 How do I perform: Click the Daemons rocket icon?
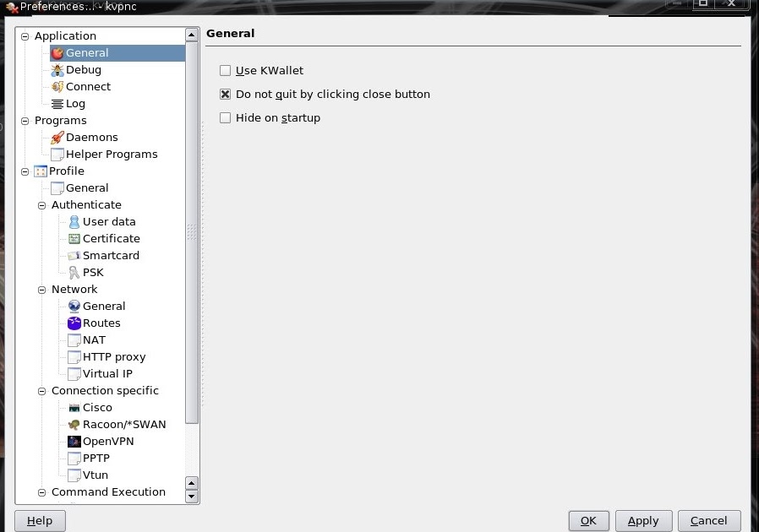click(57, 138)
